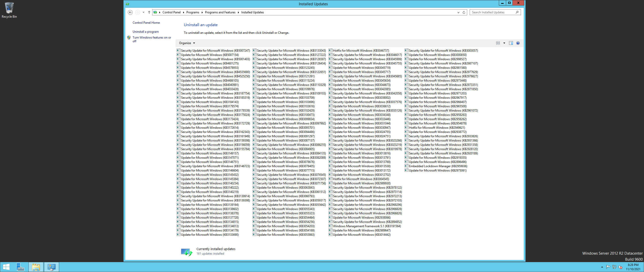
Task: Open Uninstall a program link
Action: point(146,32)
